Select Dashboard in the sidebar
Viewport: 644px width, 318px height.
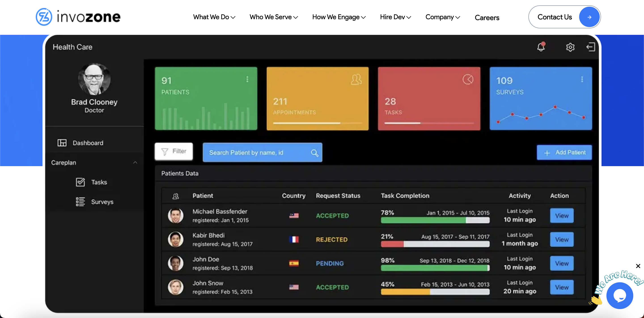coord(87,143)
